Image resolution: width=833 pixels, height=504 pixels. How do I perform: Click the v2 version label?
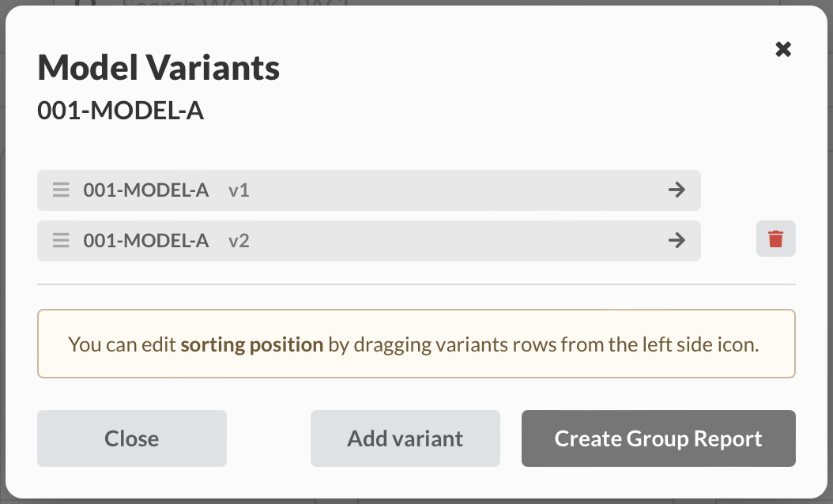point(239,240)
